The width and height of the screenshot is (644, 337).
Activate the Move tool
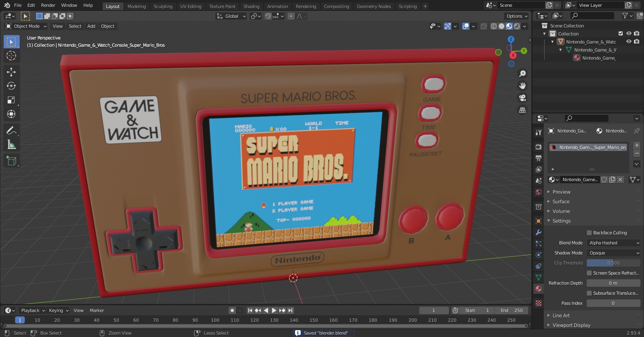tap(11, 72)
